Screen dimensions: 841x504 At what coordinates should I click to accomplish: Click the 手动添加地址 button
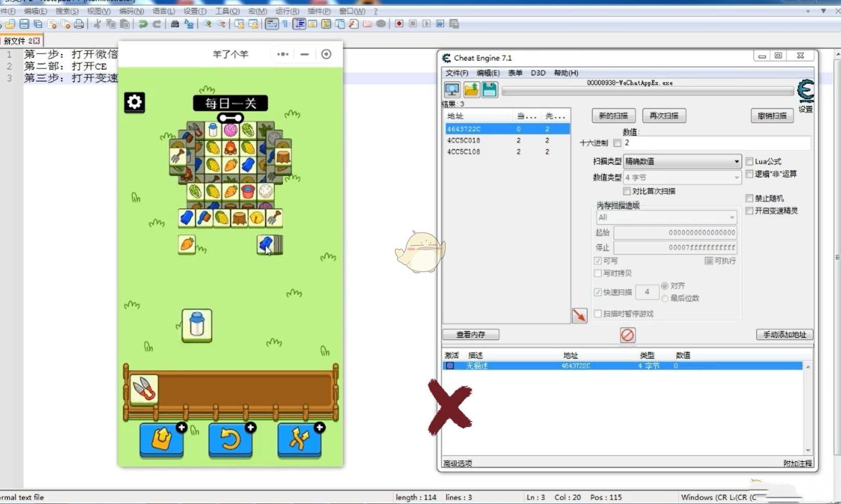(x=784, y=334)
